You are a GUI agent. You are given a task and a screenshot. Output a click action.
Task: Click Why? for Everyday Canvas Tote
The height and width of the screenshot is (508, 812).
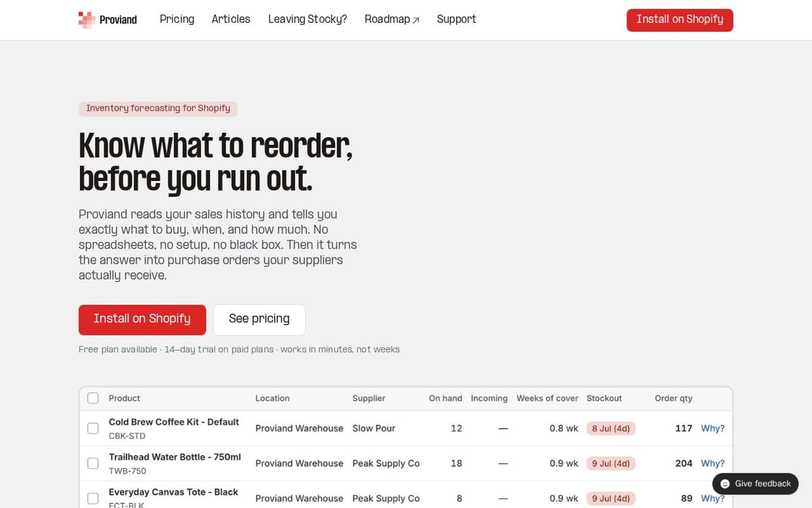tap(713, 498)
